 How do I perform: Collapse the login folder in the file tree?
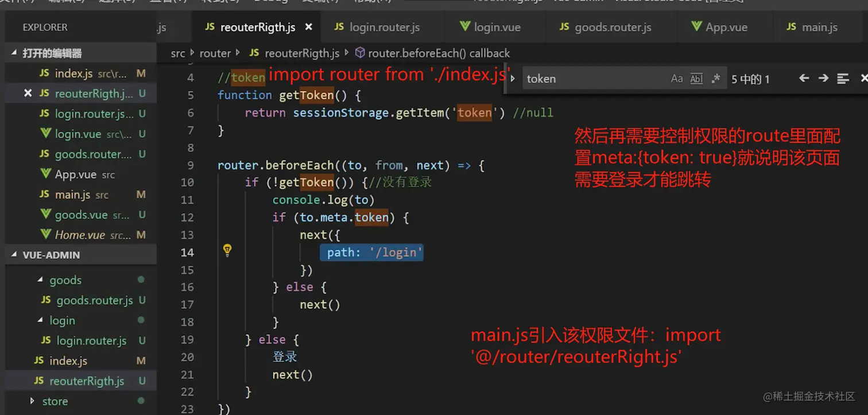click(40, 320)
